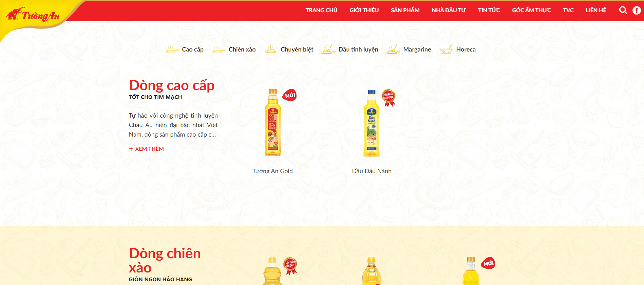Select the Cao cấp pan icon

[172, 49]
